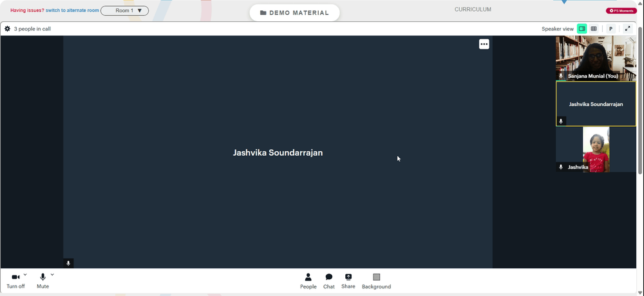Select Jashvika Soundarrajan tile in sidebar
The width and height of the screenshot is (644, 296).
(x=596, y=104)
